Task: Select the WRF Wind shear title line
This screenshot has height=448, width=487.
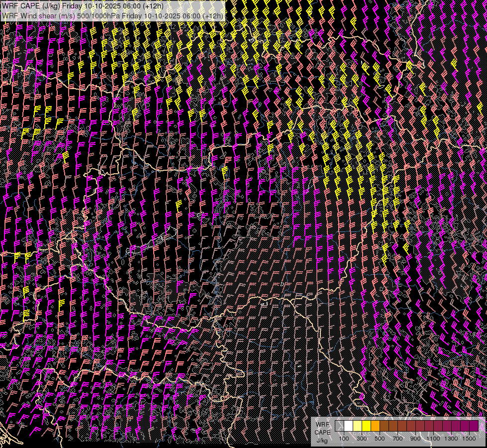Action: click(x=112, y=15)
